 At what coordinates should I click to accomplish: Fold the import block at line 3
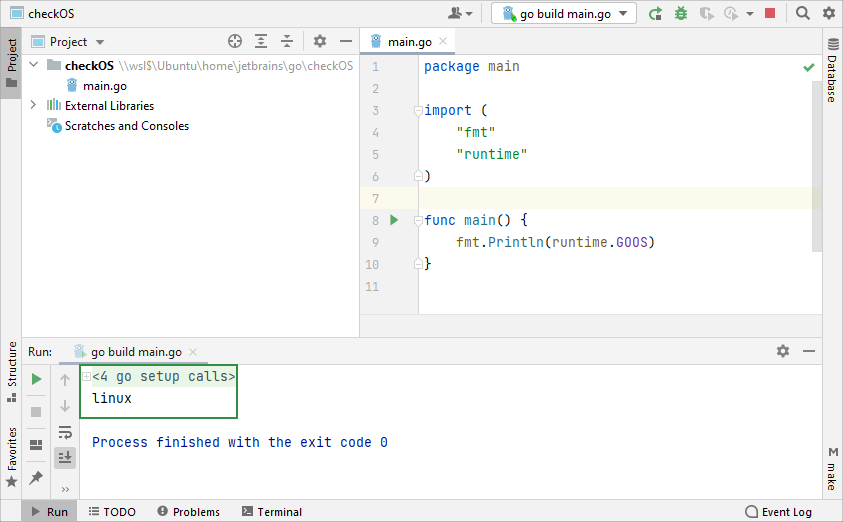pyautogui.click(x=418, y=111)
